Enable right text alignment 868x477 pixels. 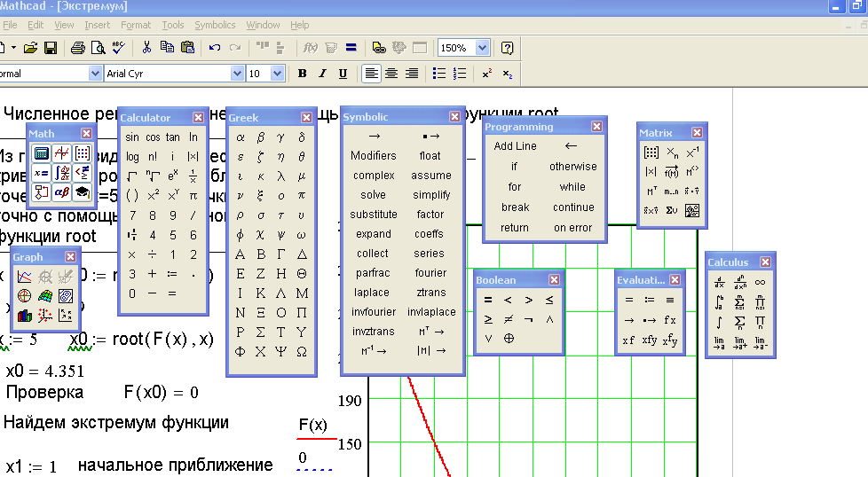pos(412,74)
